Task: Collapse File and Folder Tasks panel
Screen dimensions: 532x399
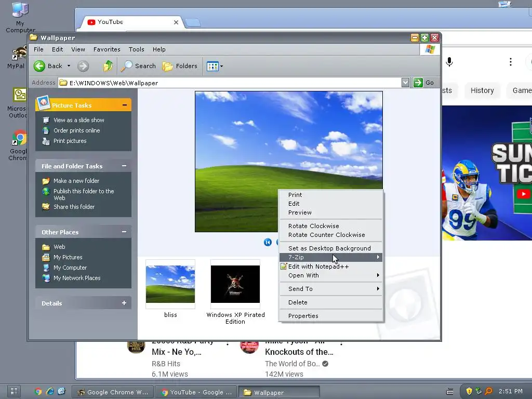Action: pos(124,166)
